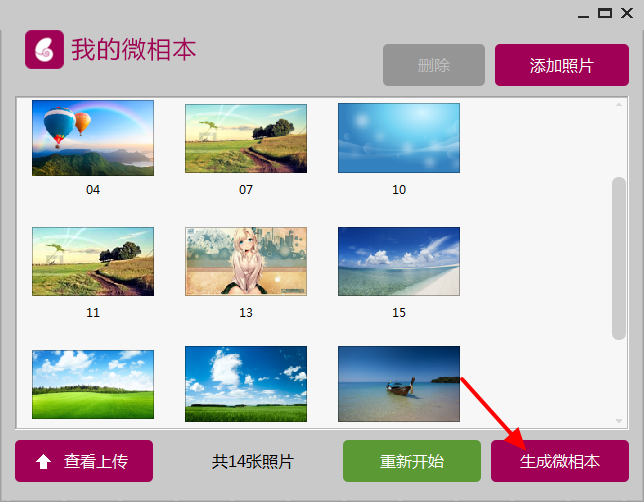Select the boat on sea photo
The image size is (644, 502).
click(x=399, y=384)
